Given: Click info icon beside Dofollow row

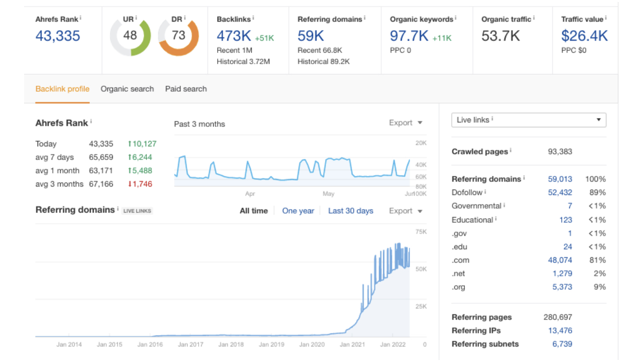Looking at the screenshot, I should [486, 192].
